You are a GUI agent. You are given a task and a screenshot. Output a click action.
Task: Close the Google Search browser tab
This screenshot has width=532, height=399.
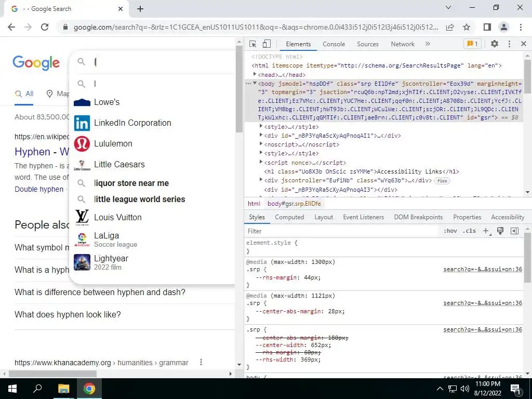coord(121,9)
